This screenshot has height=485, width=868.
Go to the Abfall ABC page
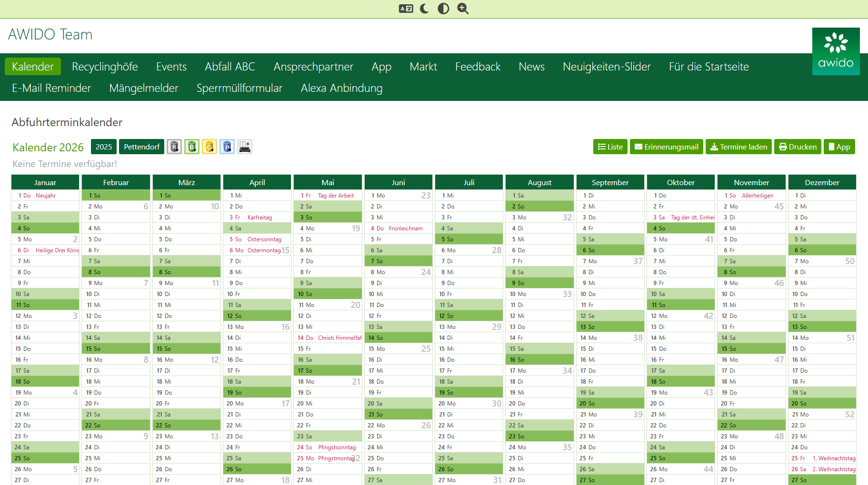point(230,67)
